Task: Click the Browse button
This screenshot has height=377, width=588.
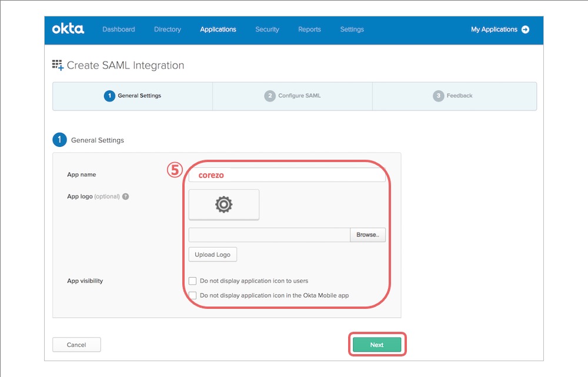Action: pos(367,235)
